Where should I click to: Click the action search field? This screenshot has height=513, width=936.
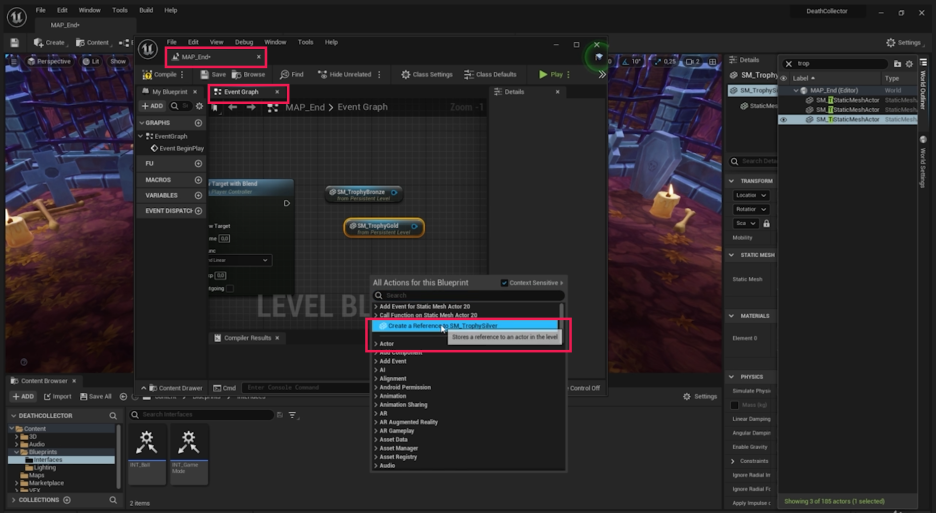[468, 295]
